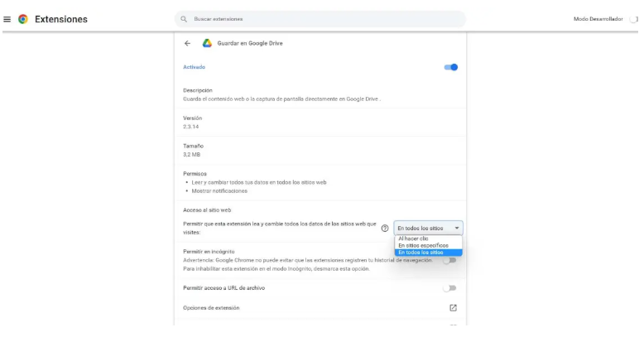Select En todos los sitios option
The image size is (644, 342).
click(428, 253)
